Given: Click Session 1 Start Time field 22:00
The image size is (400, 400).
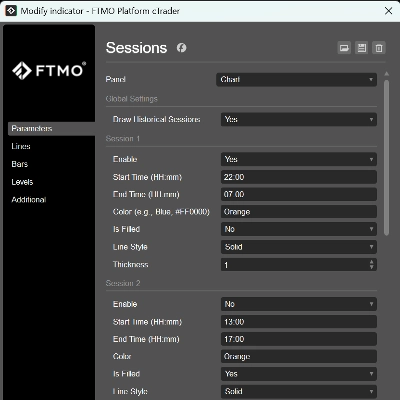Looking at the screenshot, I should (x=299, y=177).
